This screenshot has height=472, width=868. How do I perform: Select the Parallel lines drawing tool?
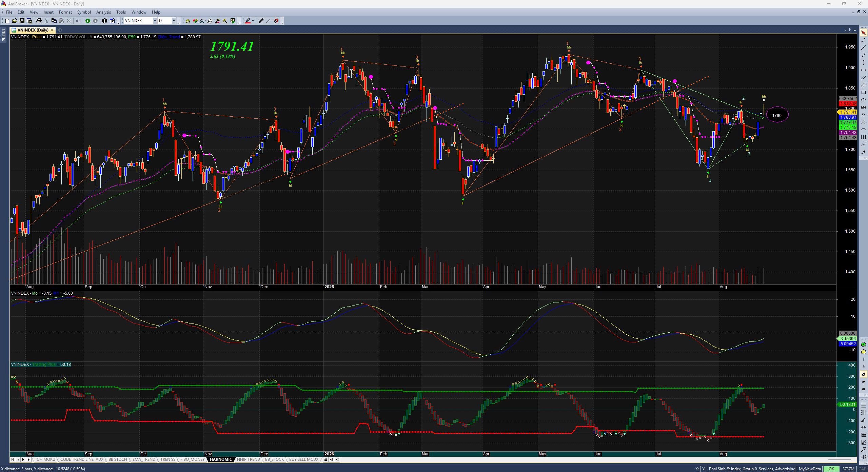point(863,78)
